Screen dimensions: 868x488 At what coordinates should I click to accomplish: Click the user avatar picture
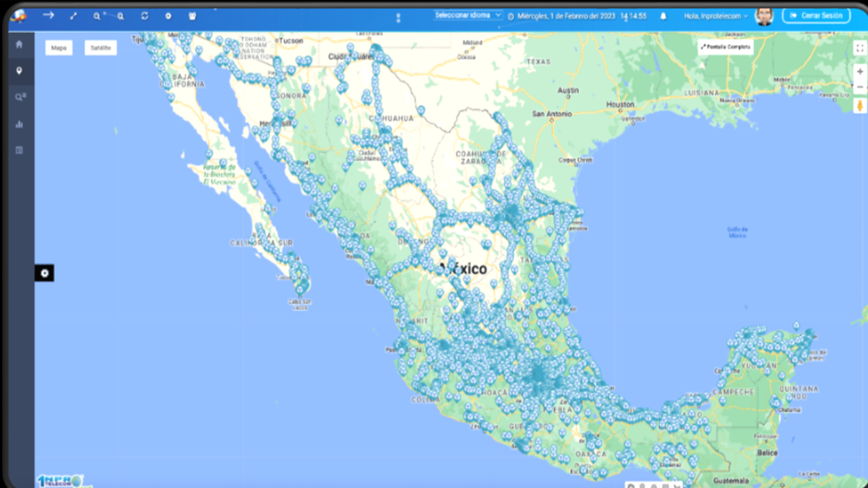coord(764,16)
